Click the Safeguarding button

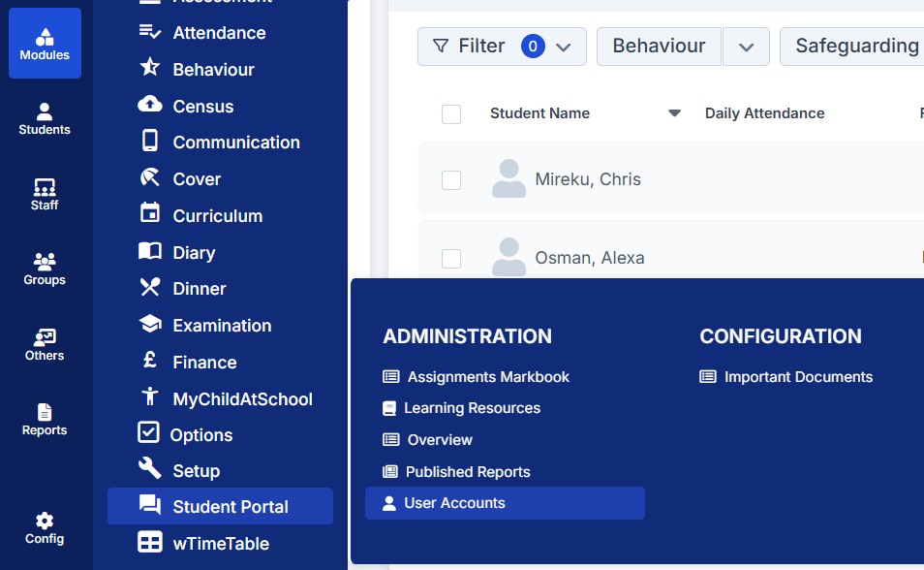click(x=857, y=46)
